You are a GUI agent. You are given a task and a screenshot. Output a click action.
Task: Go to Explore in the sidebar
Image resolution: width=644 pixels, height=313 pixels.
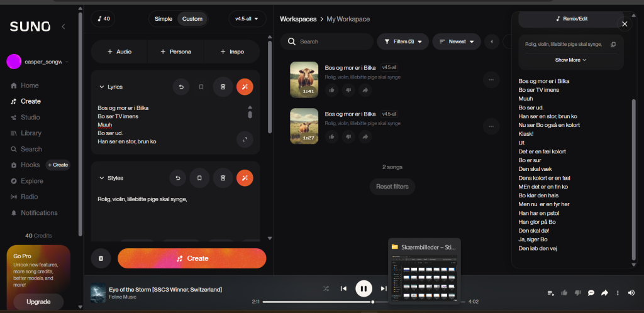(x=32, y=181)
